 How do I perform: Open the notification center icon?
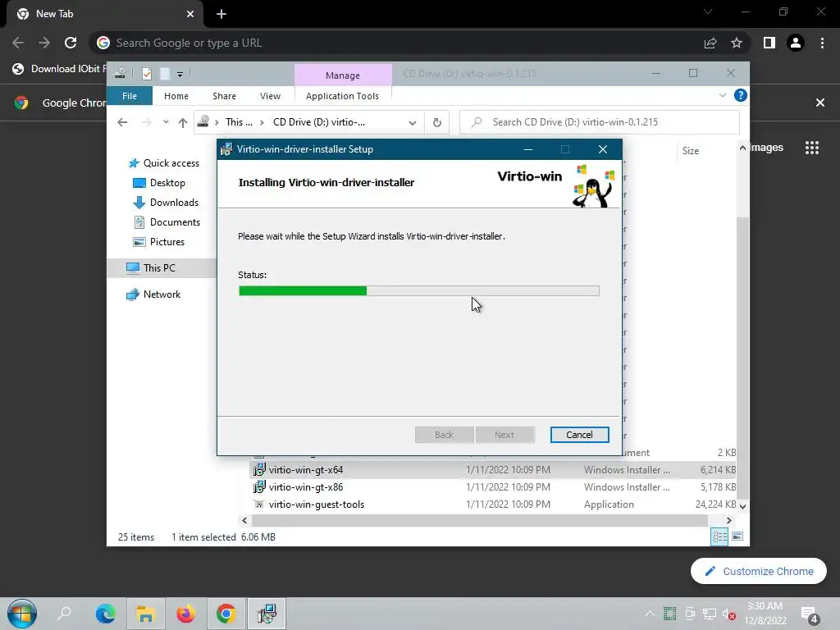[x=810, y=615]
